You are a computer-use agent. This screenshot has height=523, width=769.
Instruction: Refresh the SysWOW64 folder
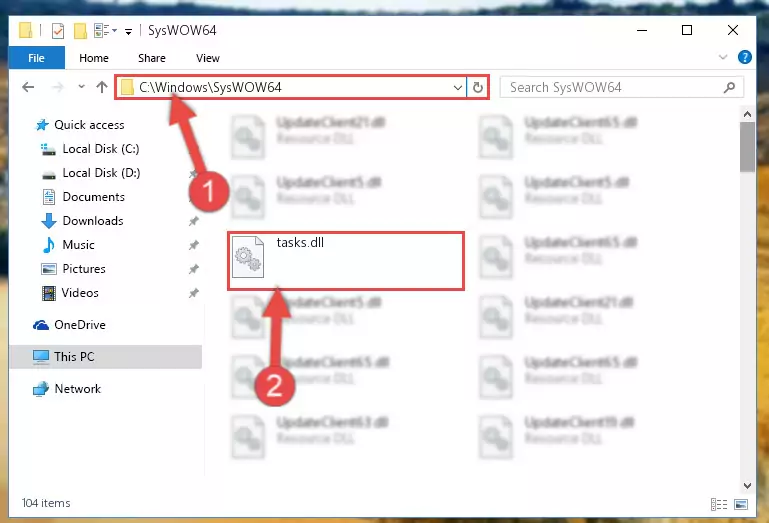pos(478,88)
